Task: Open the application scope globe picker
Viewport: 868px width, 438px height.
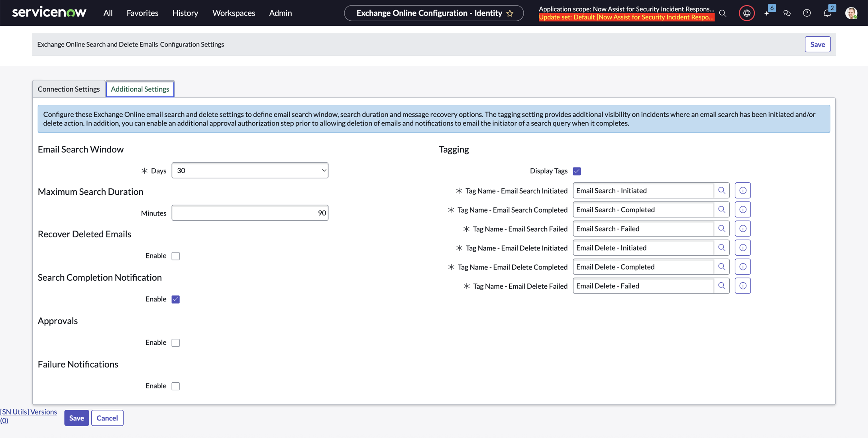Action: point(746,13)
